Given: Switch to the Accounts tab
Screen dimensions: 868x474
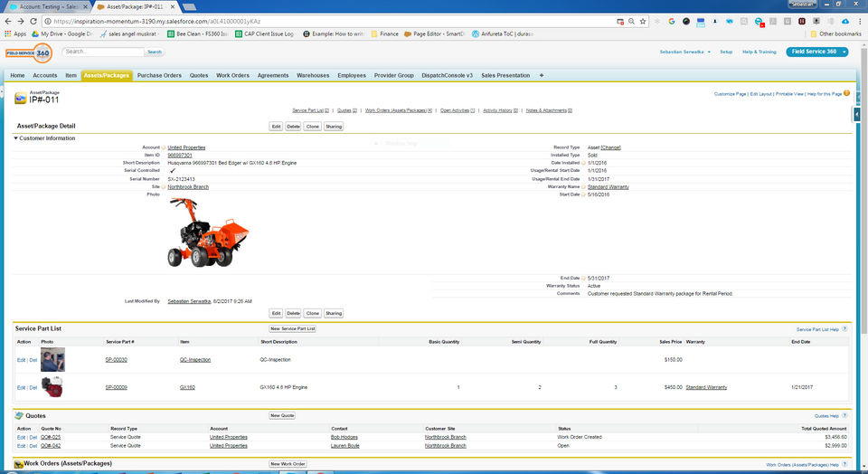Looking at the screenshot, I should [45, 75].
